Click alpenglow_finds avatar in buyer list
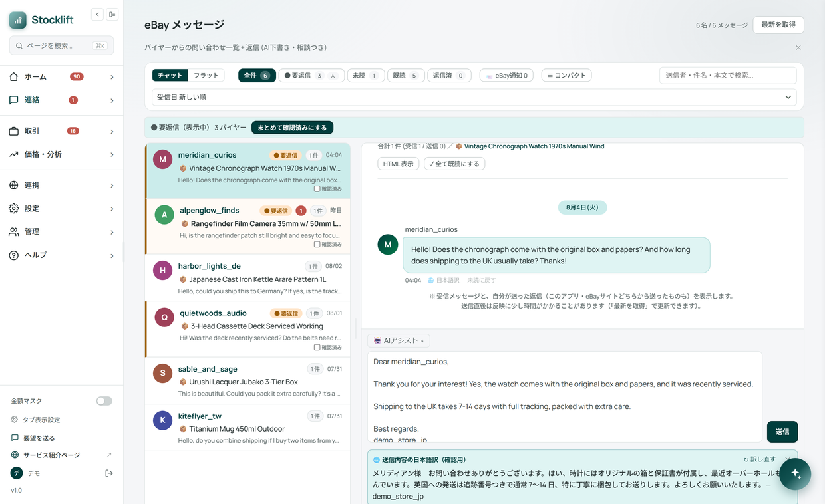Image resolution: width=825 pixels, height=504 pixels. point(164,215)
